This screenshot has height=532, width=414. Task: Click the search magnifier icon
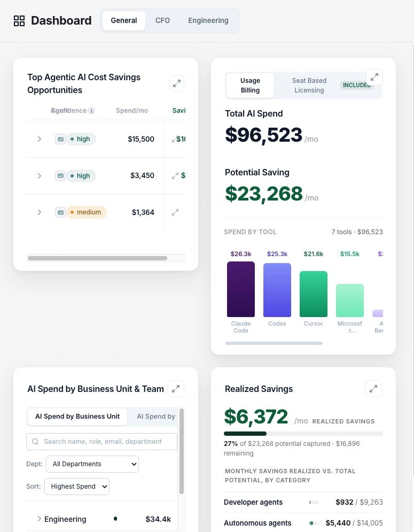click(35, 442)
